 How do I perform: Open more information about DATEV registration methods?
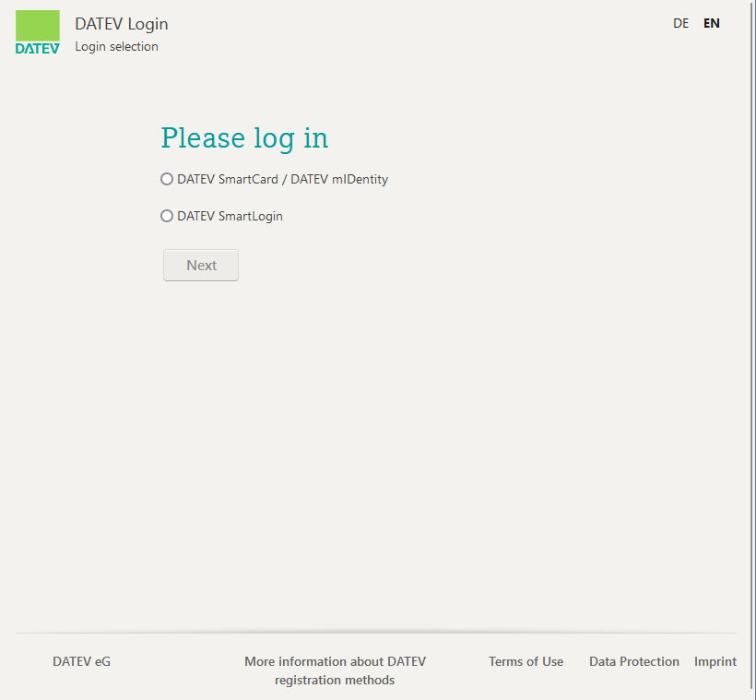pos(335,671)
